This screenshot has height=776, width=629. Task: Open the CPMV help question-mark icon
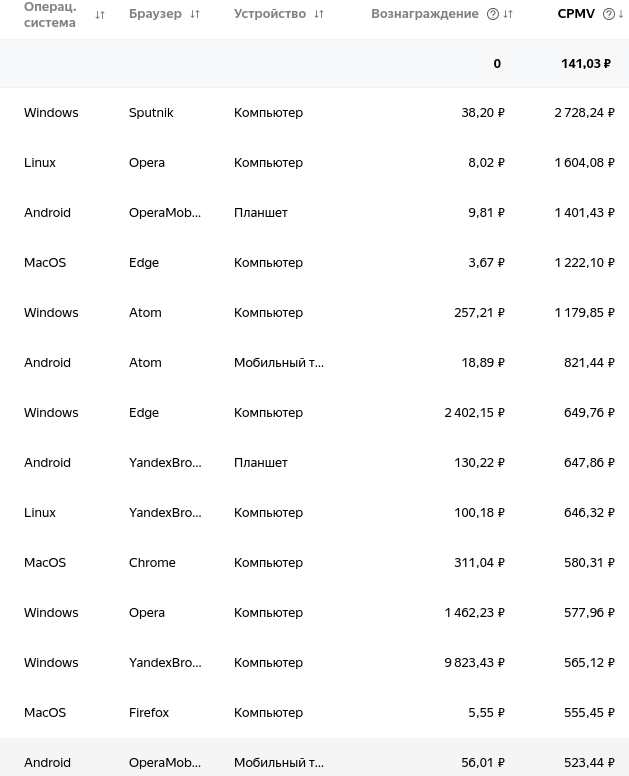(608, 15)
